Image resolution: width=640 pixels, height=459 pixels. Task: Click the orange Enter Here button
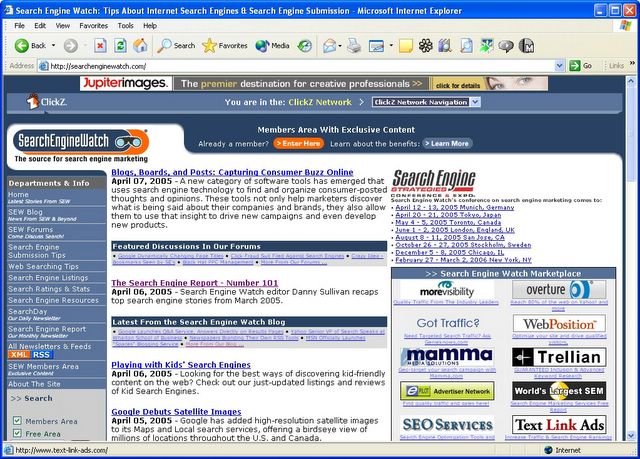[x=299, y=144]
